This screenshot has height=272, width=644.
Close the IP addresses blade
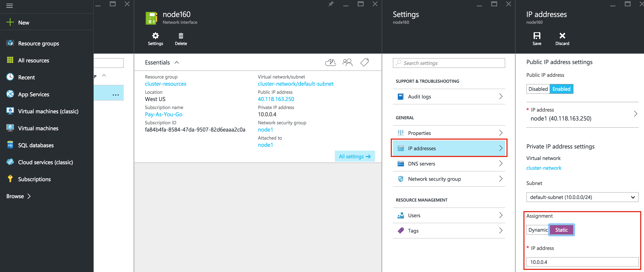(641, 4)
